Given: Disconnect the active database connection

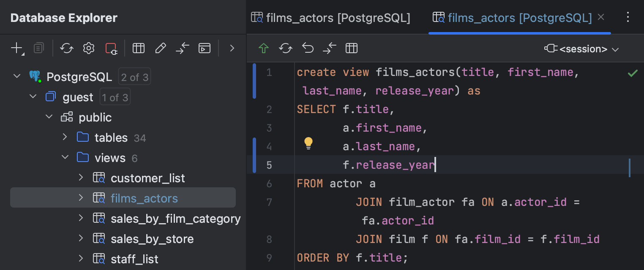Looking at the screenshot, I should click(x=111, y=48).
